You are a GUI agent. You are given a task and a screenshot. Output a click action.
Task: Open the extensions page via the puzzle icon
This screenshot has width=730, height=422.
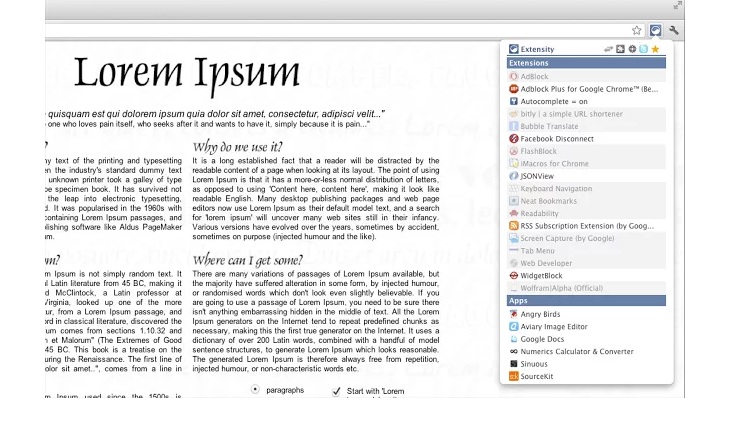click(620, 49)
